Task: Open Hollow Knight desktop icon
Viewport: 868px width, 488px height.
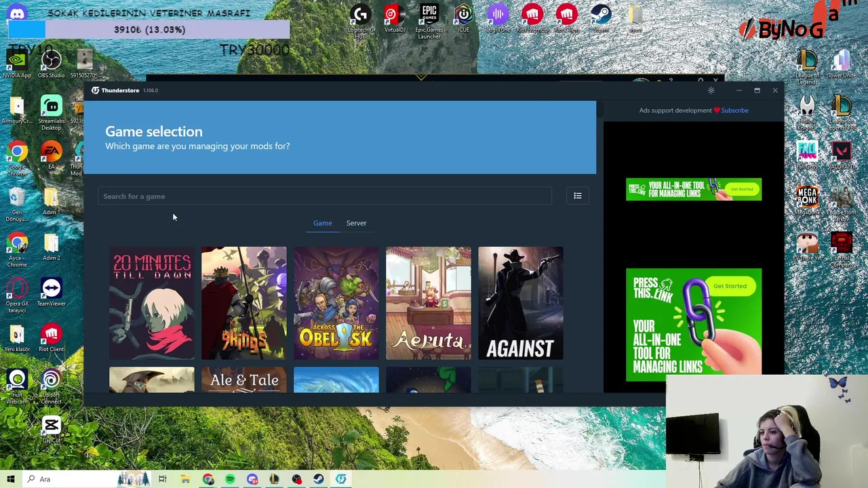Action: tap(807, 113)
